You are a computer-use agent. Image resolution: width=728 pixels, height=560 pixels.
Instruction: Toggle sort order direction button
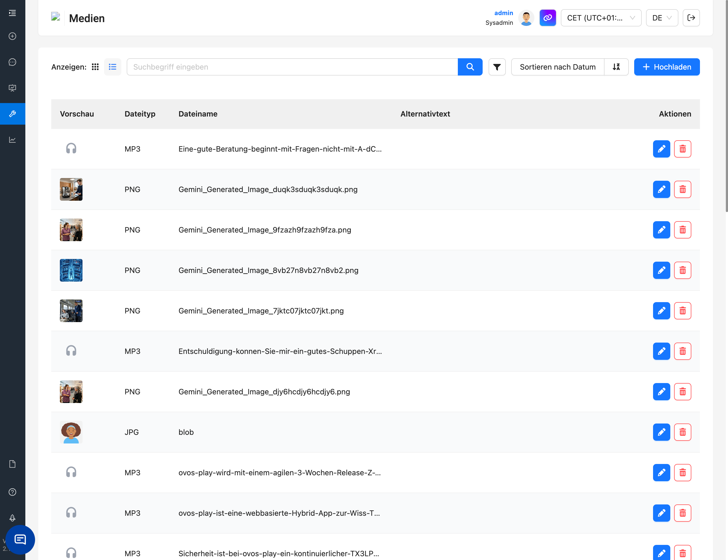coord(616,67)
